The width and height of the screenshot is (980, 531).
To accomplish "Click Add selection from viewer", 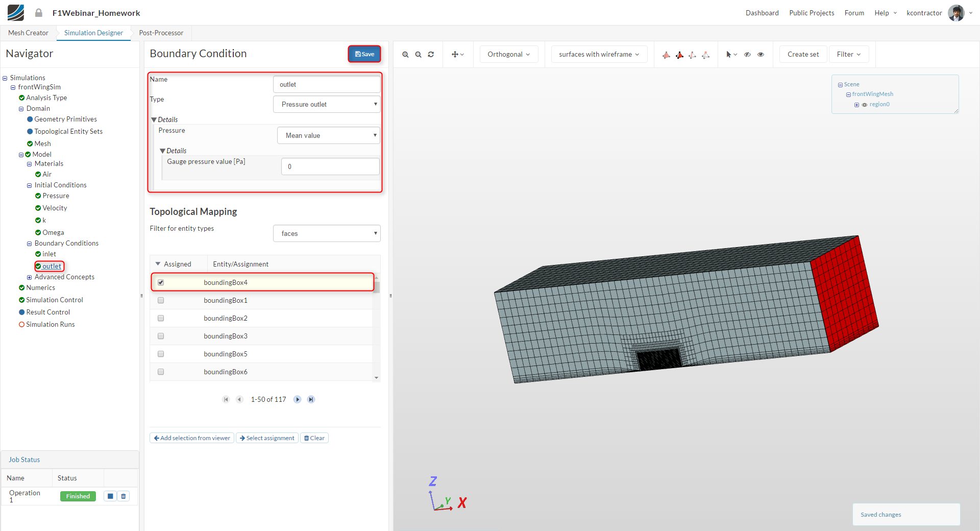I will 192,438.
